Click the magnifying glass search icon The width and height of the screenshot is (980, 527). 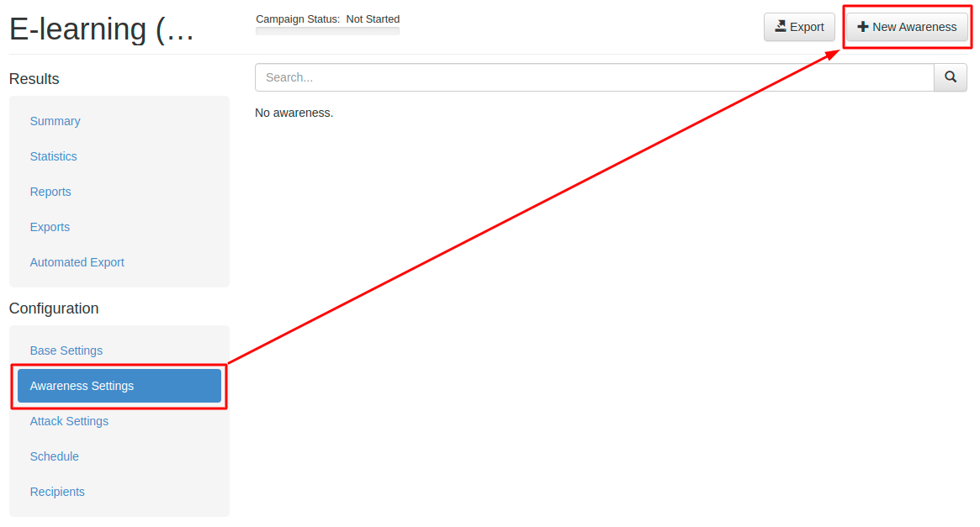(950, 76)
